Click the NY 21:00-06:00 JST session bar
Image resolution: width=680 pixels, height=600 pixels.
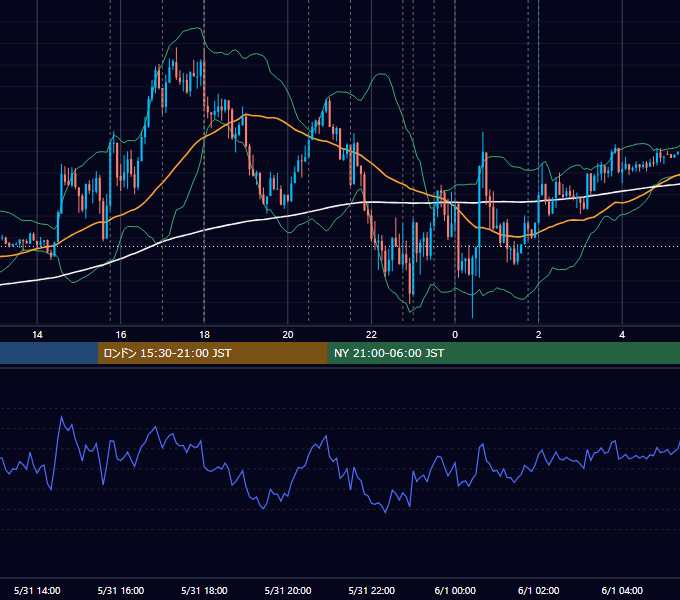pyautogui.click(x=503, y=353)
